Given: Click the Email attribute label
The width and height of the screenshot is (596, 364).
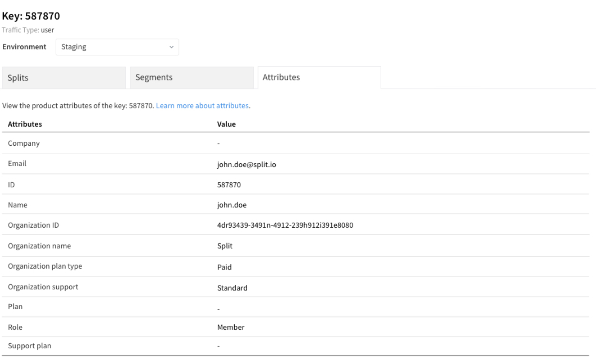Looking at the screenshot, I should click(17, 164).
